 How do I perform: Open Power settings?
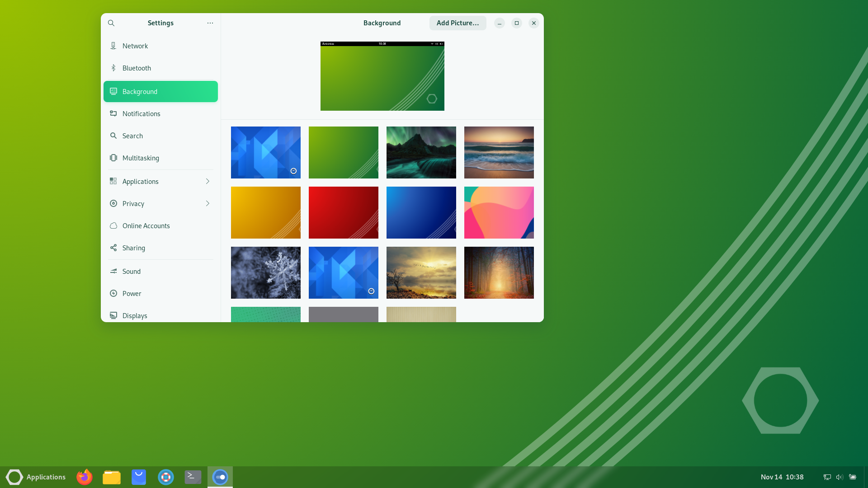[160, 294]
